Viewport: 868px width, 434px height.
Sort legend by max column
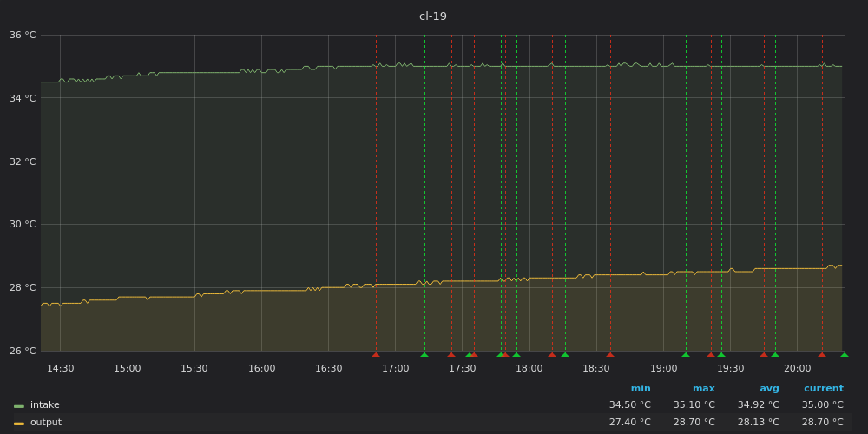[x=703, y=389]
